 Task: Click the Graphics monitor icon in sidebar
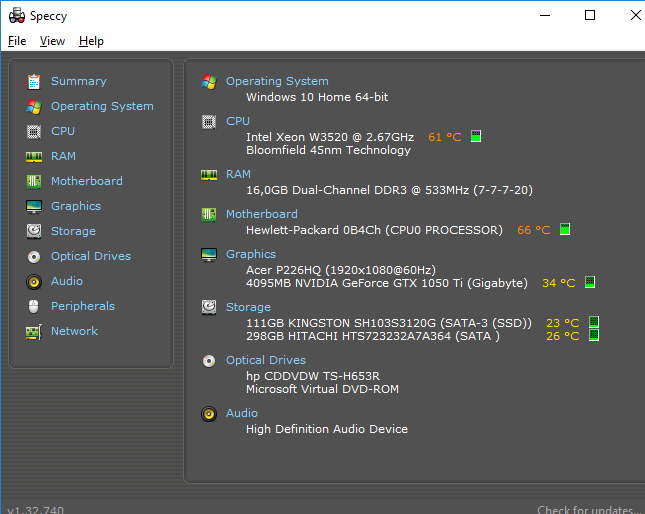click(34, 206)
